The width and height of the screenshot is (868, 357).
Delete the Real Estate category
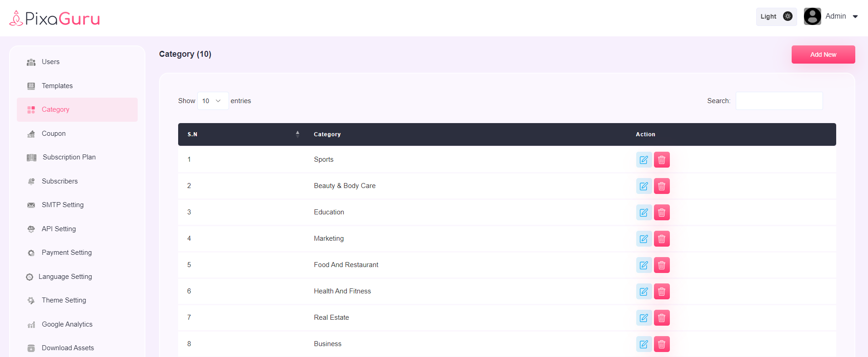click(662, 318)
